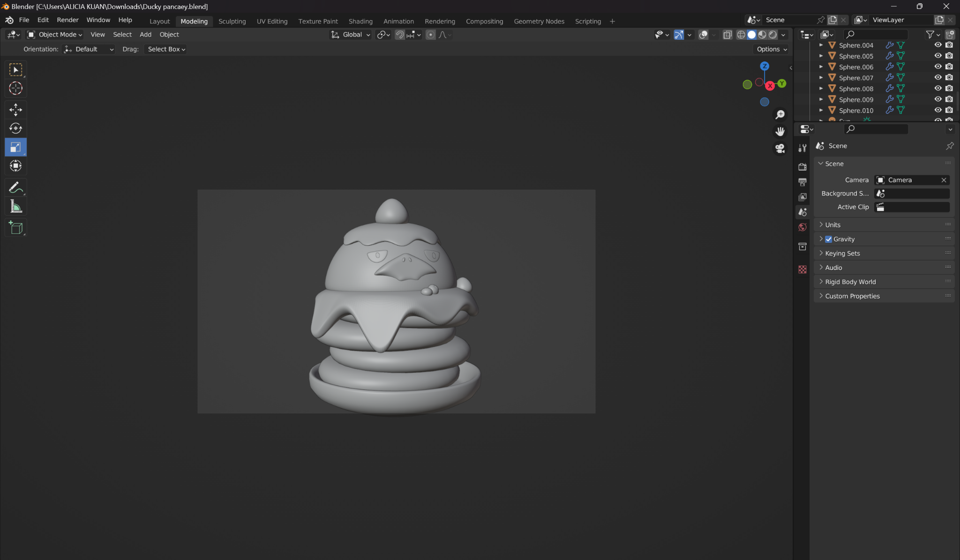
Task: Expand the Audio panel
Action: (x=884, y=268)
